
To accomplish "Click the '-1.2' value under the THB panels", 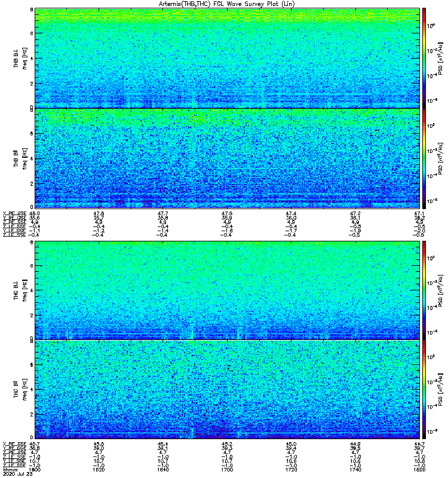I will 98,231.
